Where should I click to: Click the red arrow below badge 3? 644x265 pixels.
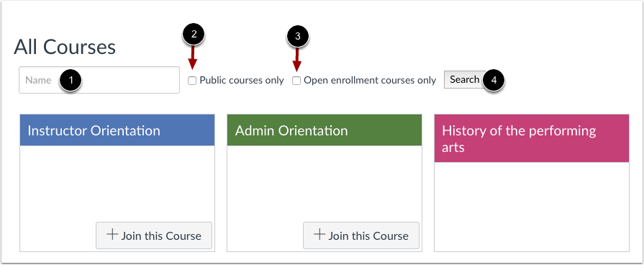click(x=297, y=58)
